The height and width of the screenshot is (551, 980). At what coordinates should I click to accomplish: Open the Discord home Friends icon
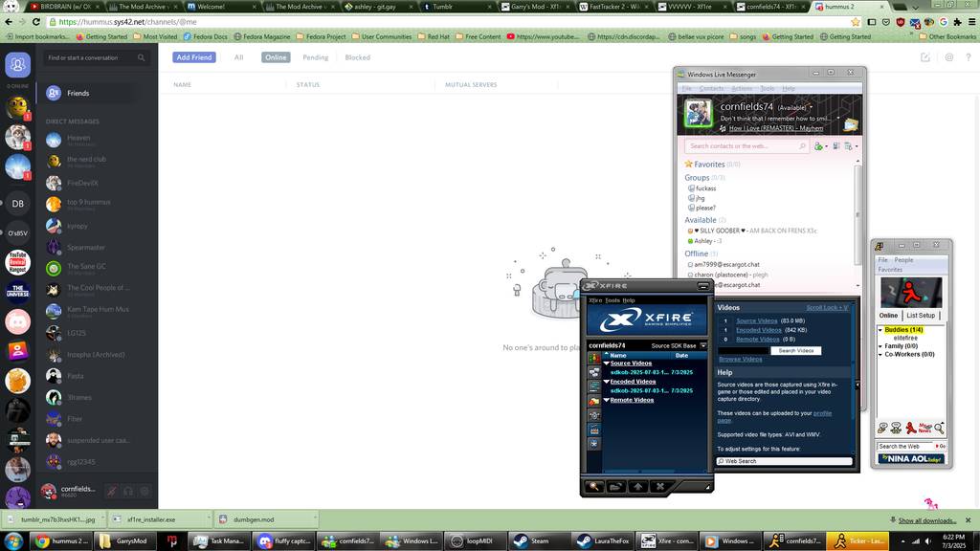(17, 64)
